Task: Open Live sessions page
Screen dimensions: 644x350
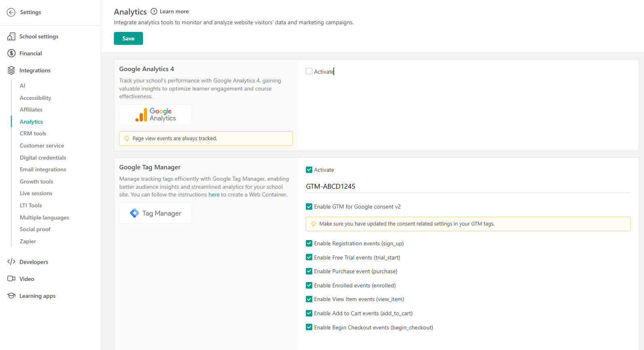Action: coord(36,193)
